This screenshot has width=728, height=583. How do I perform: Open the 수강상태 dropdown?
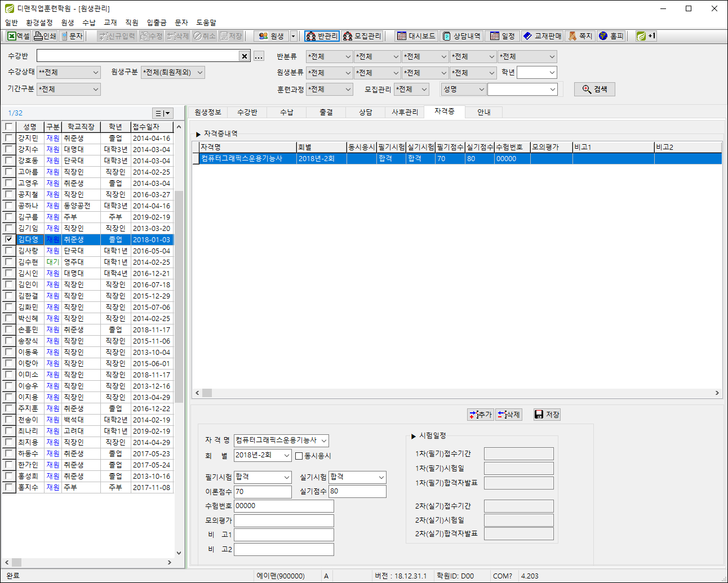point(69,73)
